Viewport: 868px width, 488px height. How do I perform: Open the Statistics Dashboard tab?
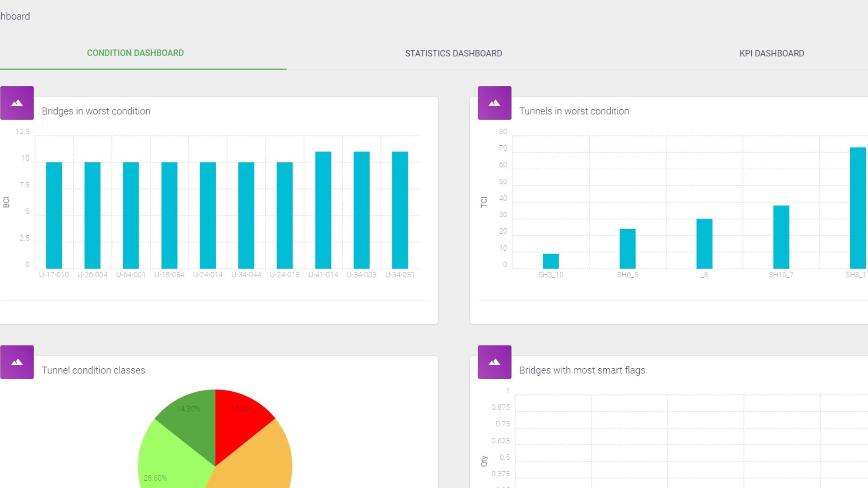click(x=454, y=53)
